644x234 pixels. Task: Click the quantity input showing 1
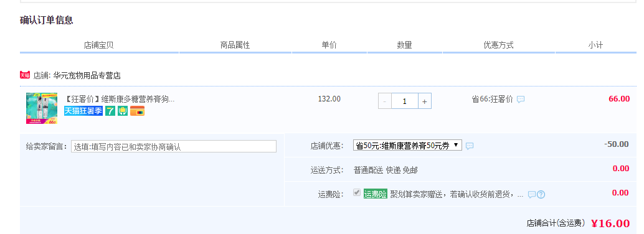pos(405,101)
